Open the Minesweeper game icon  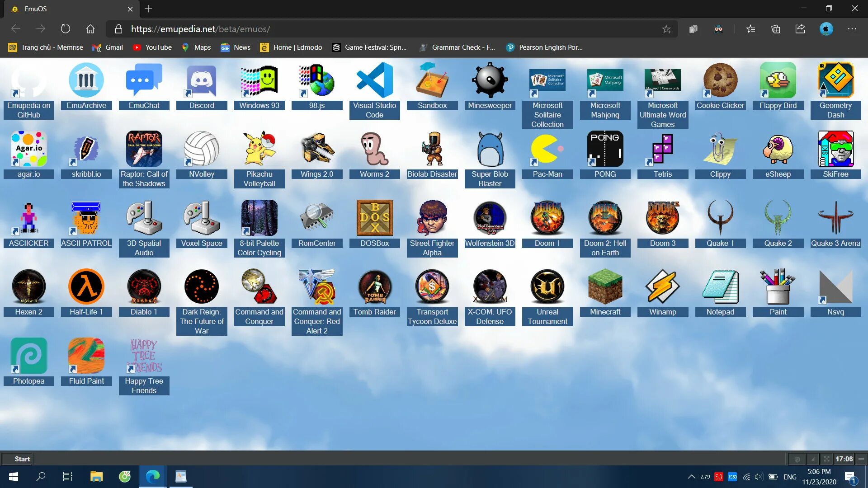(x=490, y=86)
